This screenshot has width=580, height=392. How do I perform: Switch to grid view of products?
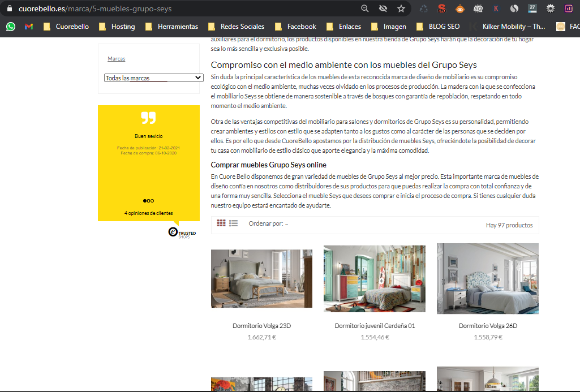coord(221,223)
